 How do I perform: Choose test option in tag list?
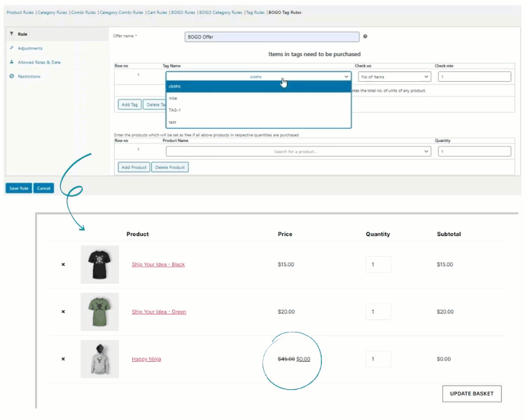click(258, 122)
